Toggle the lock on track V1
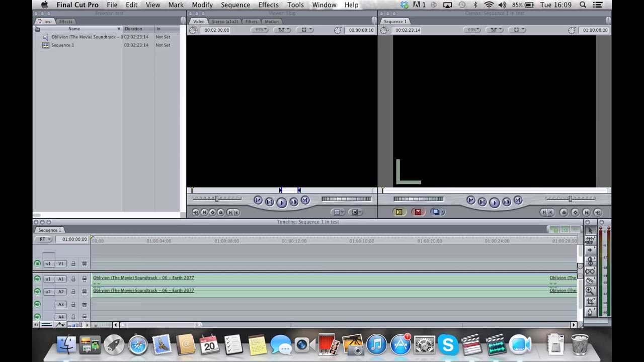 (73, 263)
